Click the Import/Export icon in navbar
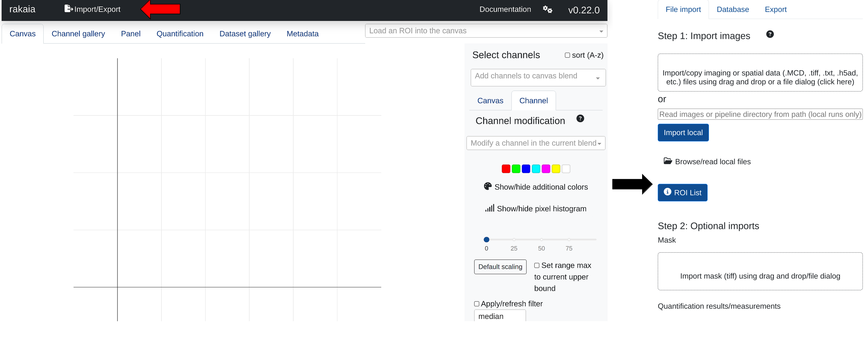Image resolution: width=868 pixels, height=342 pixels. (68, 9)
